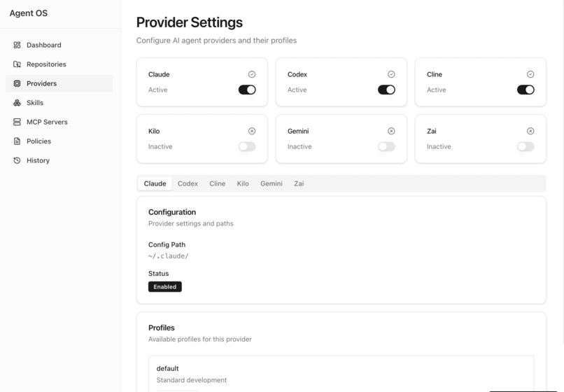
Task: Click the Policies document icon
Action: pyautogui.click(x=17, y=141)
